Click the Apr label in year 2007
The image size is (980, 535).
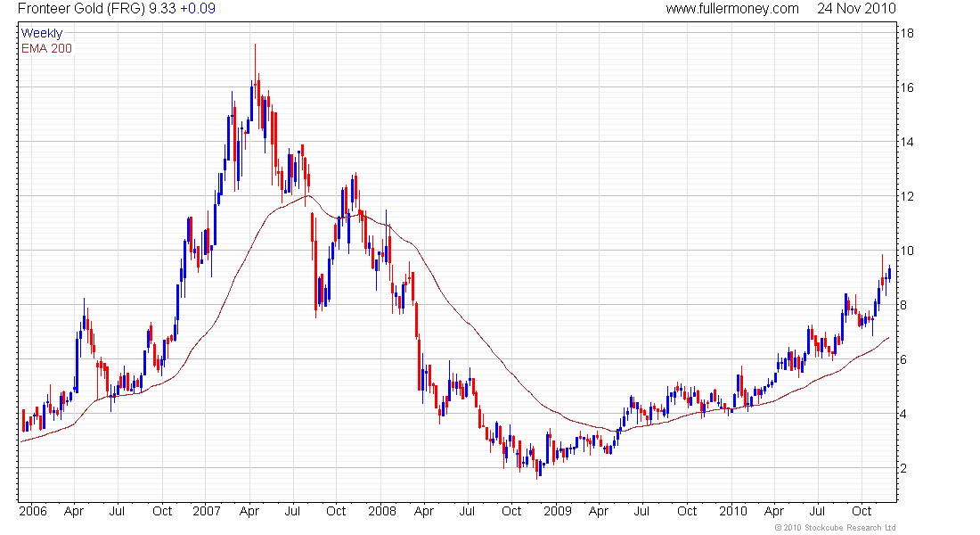[x=249, y=512]
